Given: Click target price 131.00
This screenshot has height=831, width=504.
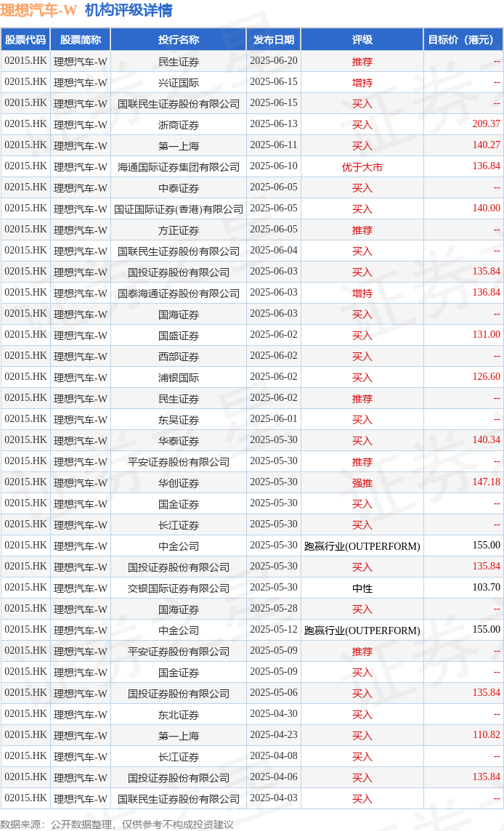Looking at the screenshot, I should tap(486, 334).
